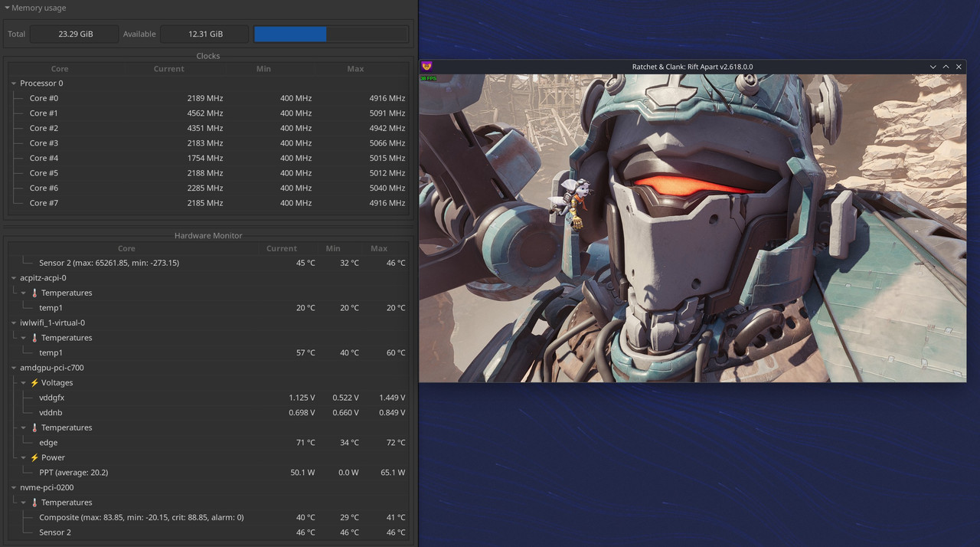The height and width of the screenshot is (547, 980).
Task: Select the edge temperature row
Action: point(208,443)
